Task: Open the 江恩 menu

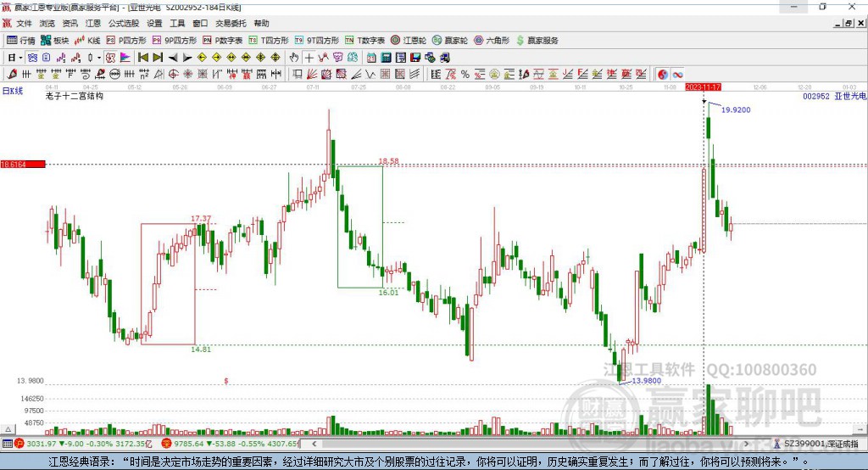Action: [93, 23]
